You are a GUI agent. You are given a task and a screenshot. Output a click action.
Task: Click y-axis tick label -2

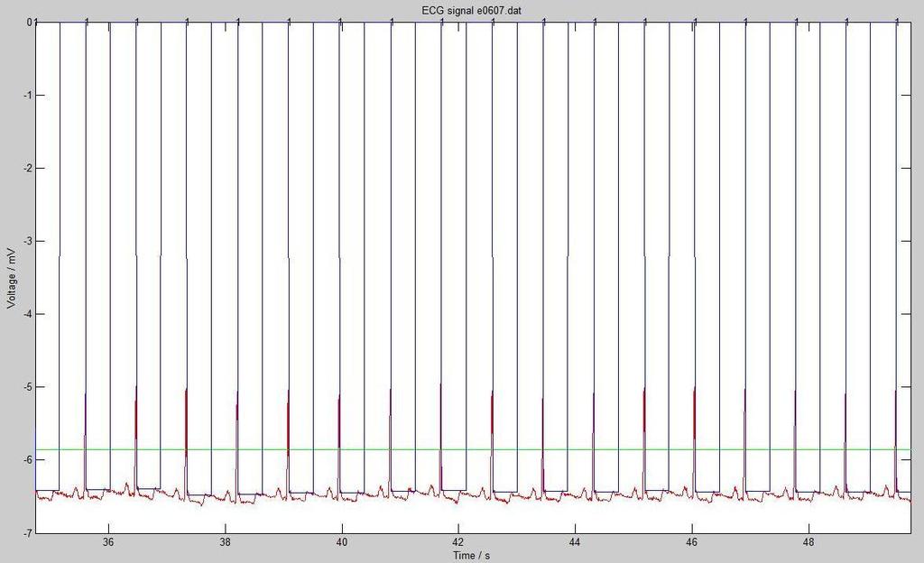[x=27, y=169]
